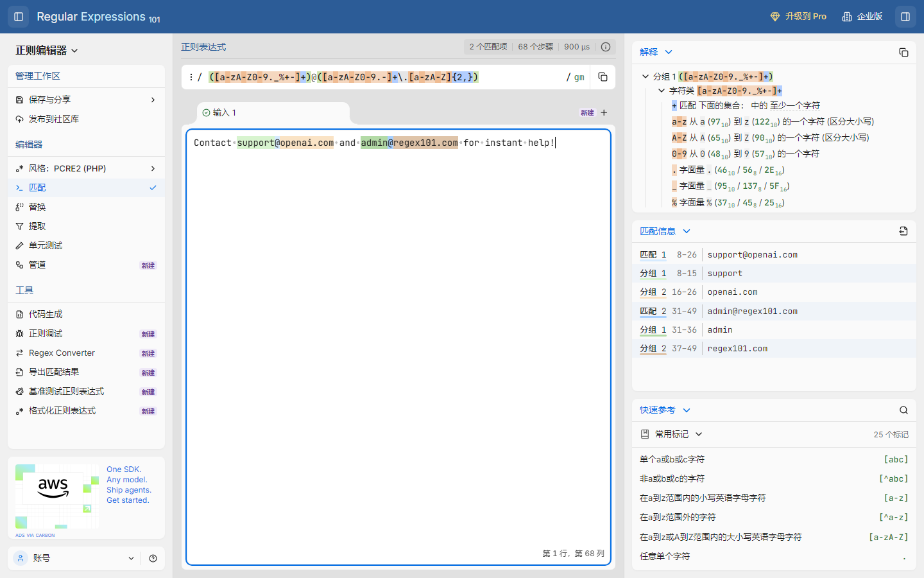Image resolution: width=924 pixels, height=578 pixels.
Task: Open the 正则调试 tool
Action: (87, 333)
